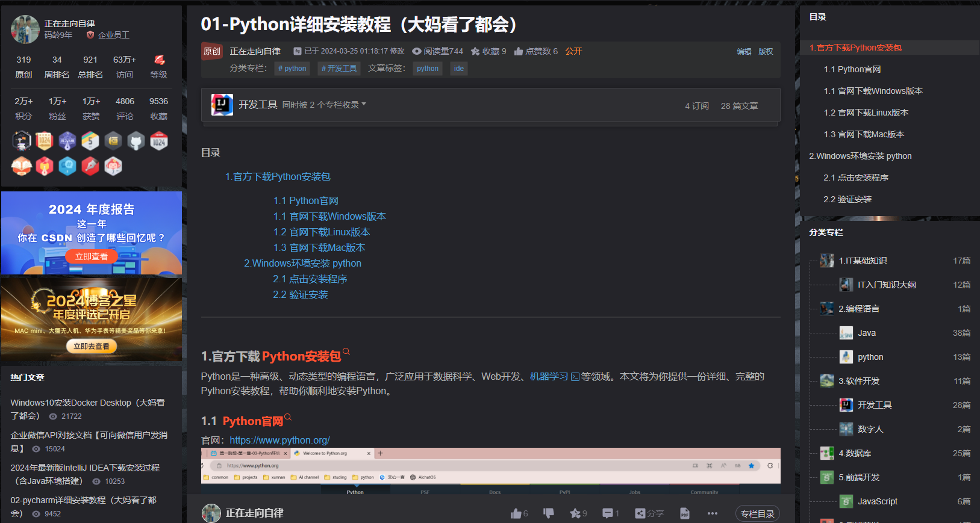
Task: Open the Java column with 38篇
Action: (x=867, y=333)
